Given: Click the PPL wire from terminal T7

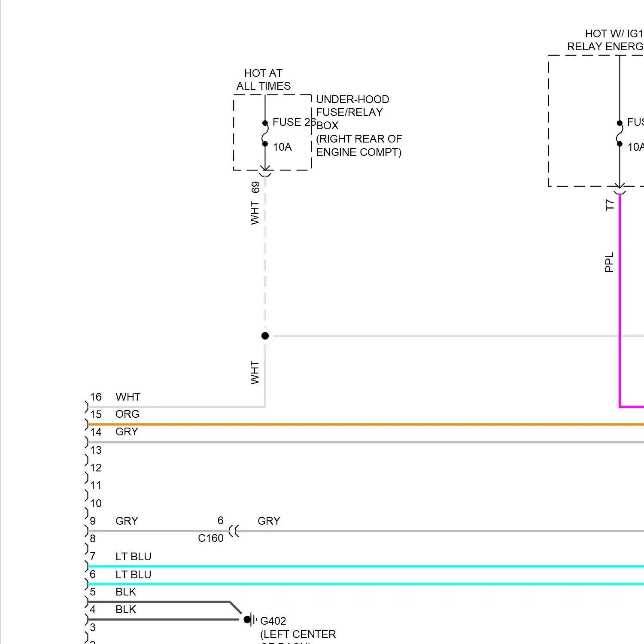Looking at the screenshot, I should [620, 301].
